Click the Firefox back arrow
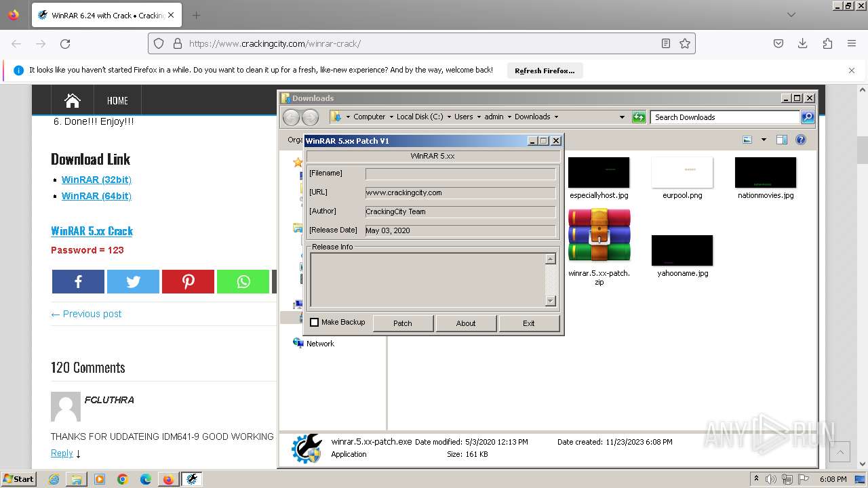The image size is (868, 488). [16, 43]
